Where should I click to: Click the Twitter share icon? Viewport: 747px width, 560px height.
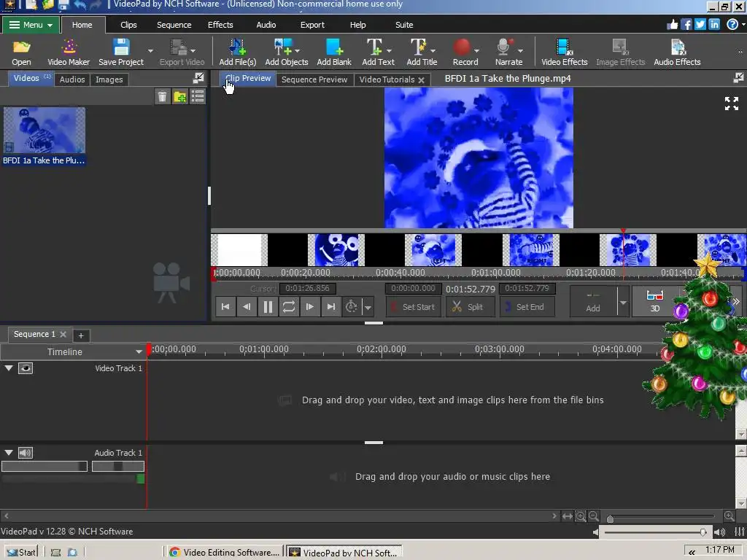[700, 24]
